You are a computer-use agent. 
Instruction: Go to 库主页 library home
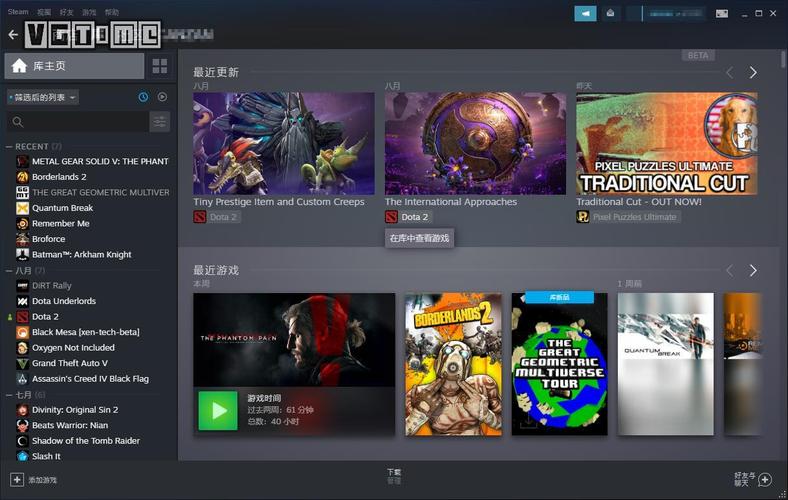pos(74,66)
